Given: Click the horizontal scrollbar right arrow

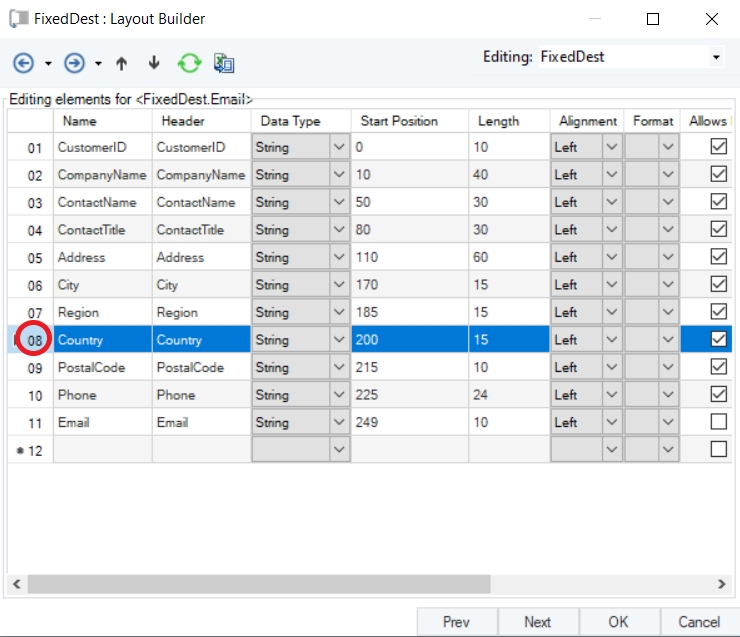Looking at the screenshot, I should [722, 583].
